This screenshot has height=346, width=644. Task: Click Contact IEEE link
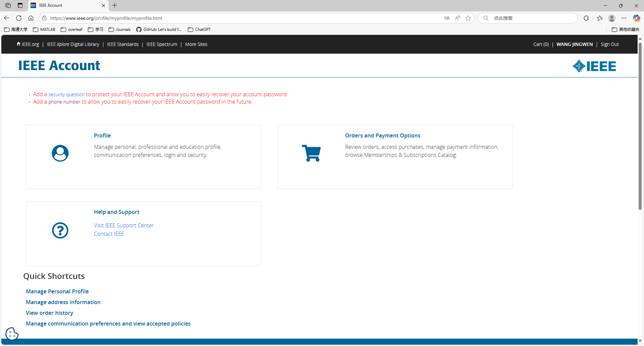tap(109, 234)
